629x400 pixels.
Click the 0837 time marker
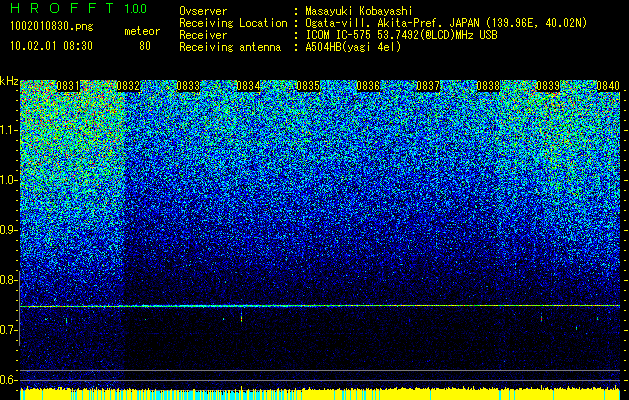[428, 86]
